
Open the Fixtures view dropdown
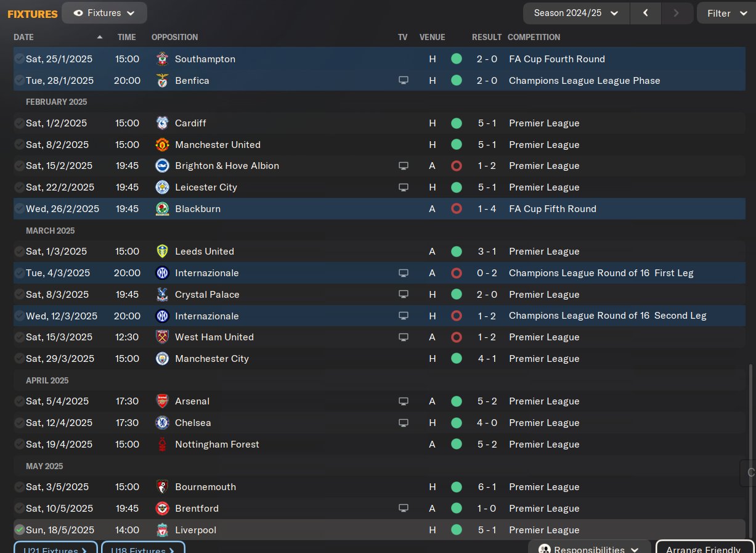104,13
